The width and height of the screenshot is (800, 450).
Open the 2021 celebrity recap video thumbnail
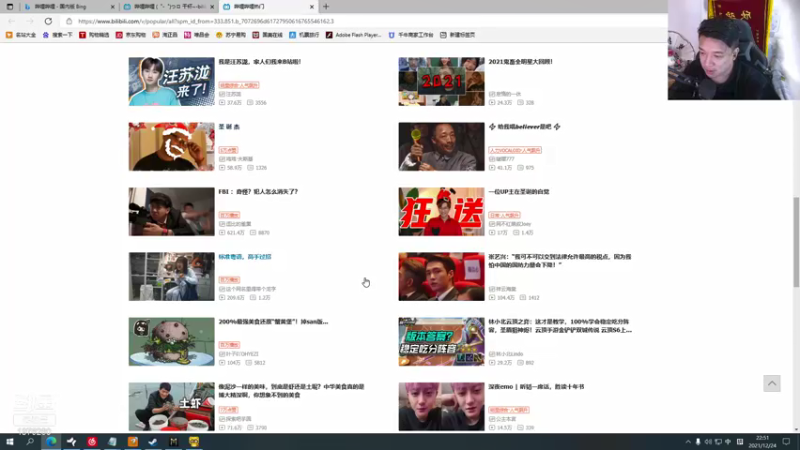point(441,82)
